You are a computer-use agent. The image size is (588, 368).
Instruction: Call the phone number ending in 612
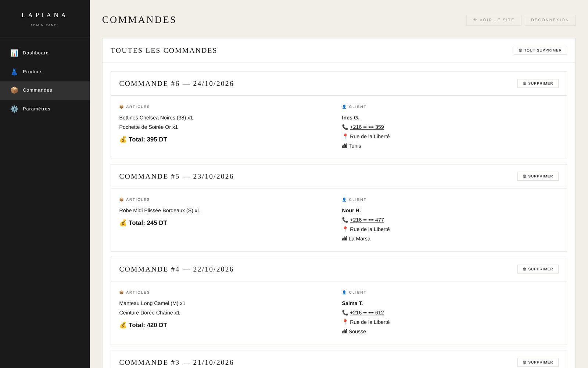point(367,312)
